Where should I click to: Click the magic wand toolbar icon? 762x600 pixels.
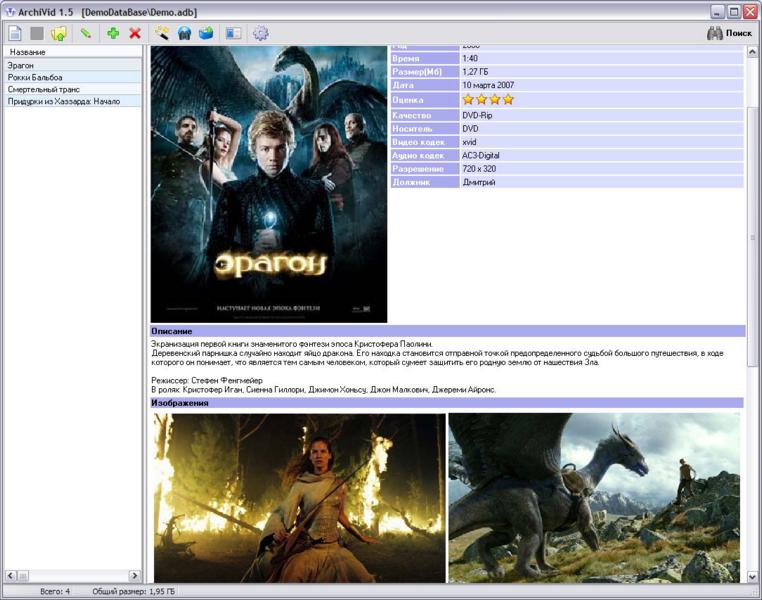162,33
